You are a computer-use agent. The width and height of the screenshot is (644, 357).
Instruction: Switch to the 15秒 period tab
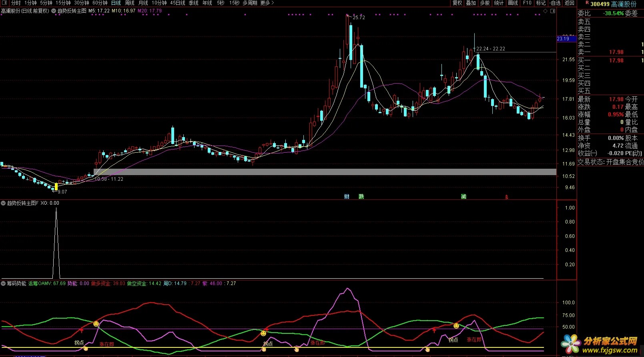tap(234, 3)
